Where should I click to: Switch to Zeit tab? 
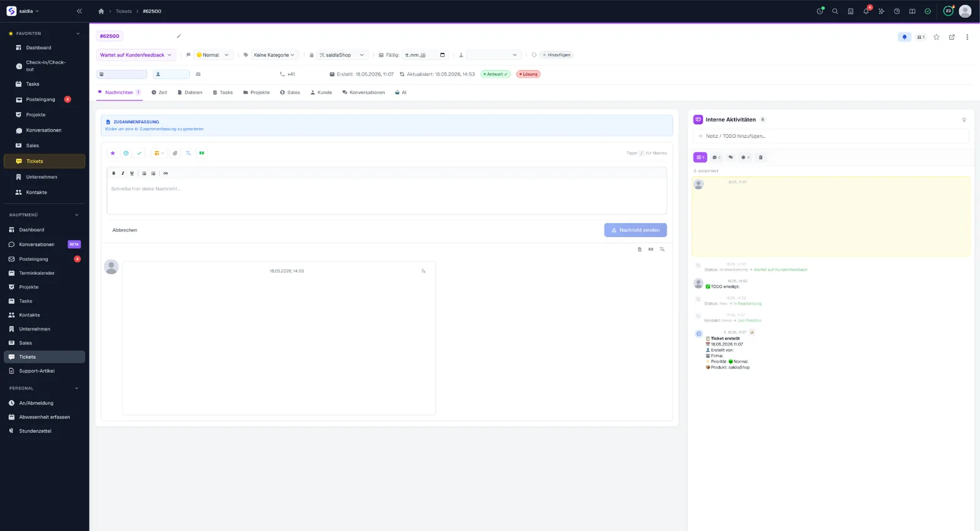tap(159, 92)
